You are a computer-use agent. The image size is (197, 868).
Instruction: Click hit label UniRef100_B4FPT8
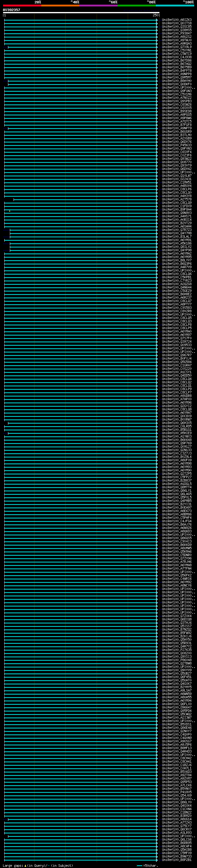177,71
